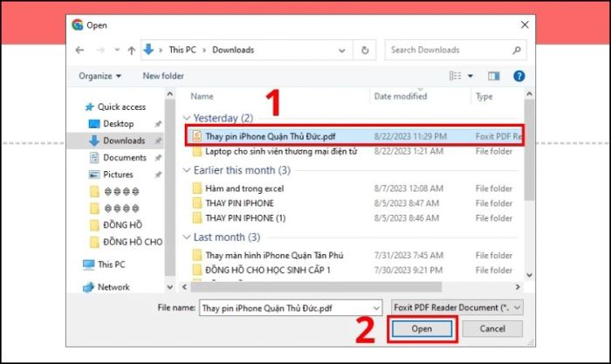Select Hàm and trong excel folder
The height and width of the screenshot is (364, 611).
point(244,189)
